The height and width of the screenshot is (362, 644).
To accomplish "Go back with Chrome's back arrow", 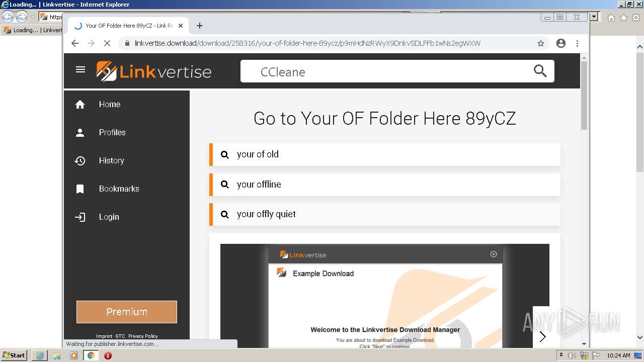I will click(75, 43).
